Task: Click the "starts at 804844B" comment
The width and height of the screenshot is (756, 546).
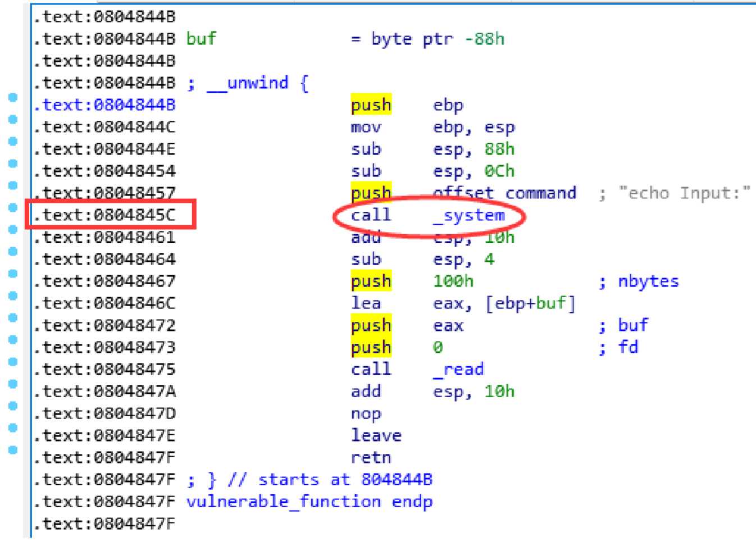Action: point(345,480)
